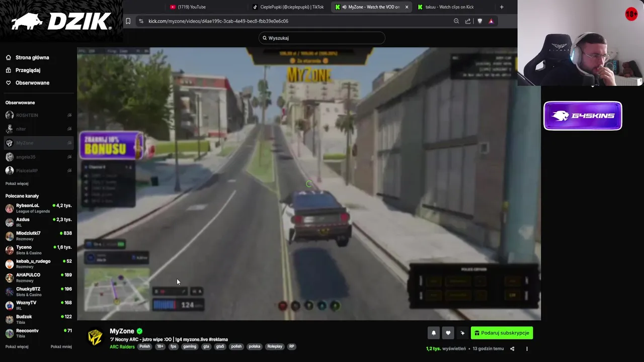Open a new browser tab

[x=502, y=7]
